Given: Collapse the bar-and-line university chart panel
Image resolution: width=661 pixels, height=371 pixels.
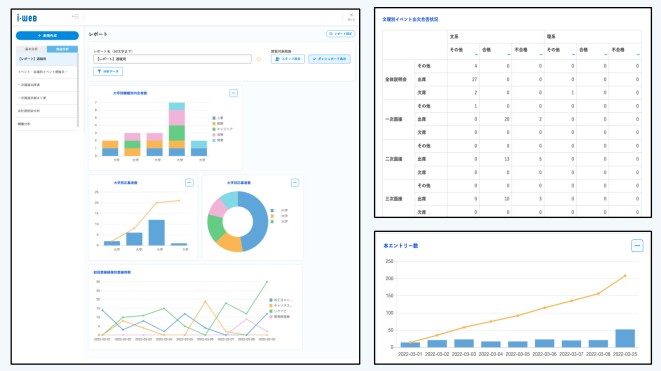Looking at the screenshot, I should [x=189, y=183].
